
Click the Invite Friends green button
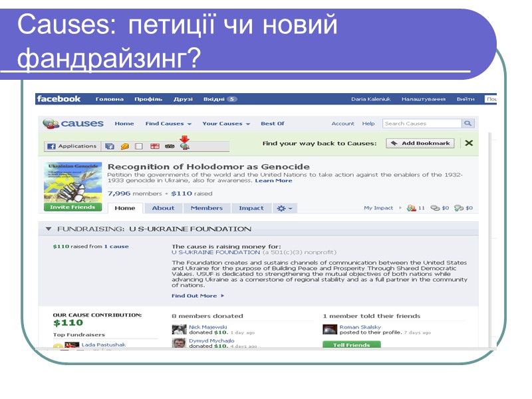click(x=72, y=207)
